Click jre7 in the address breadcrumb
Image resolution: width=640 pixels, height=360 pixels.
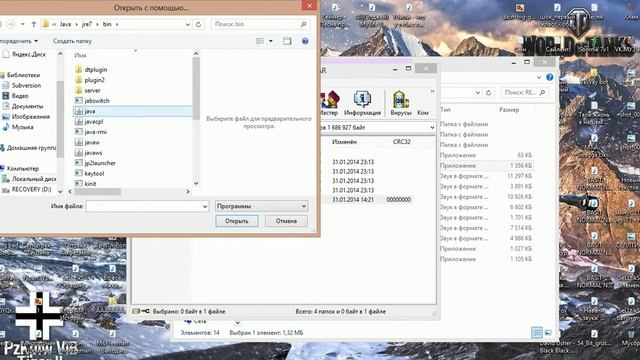coord(87,24)
